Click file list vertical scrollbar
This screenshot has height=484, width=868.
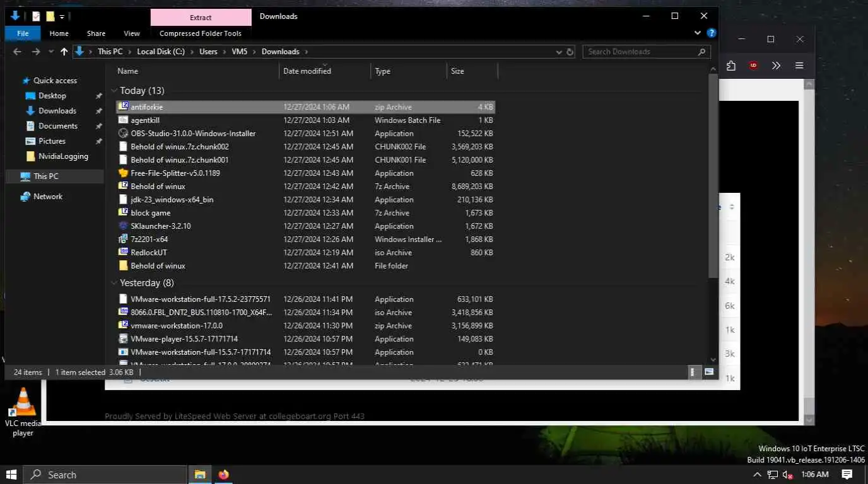(x=713, y=176)
